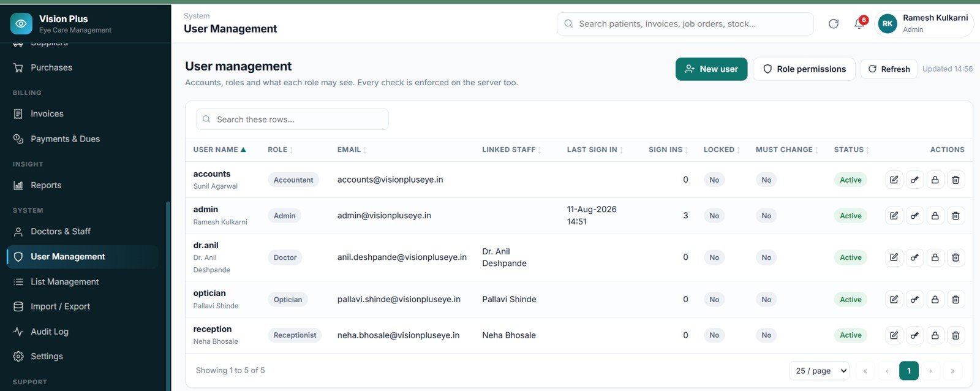This screenshot has height=391, width=980.
Task: Select page 1 in pagination
Action: (x=909, y=371)
